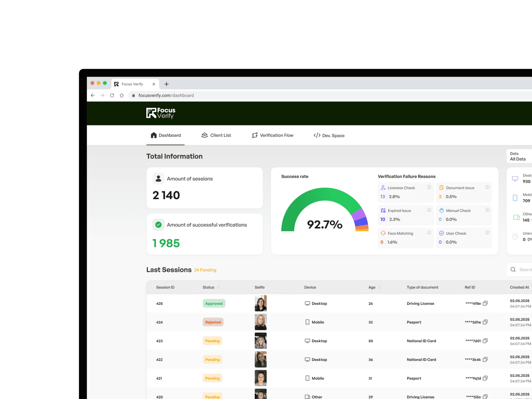Open the Verification Flow tab
The width and height of the screenshot is (532, 399).
click(x=273, y=135)
